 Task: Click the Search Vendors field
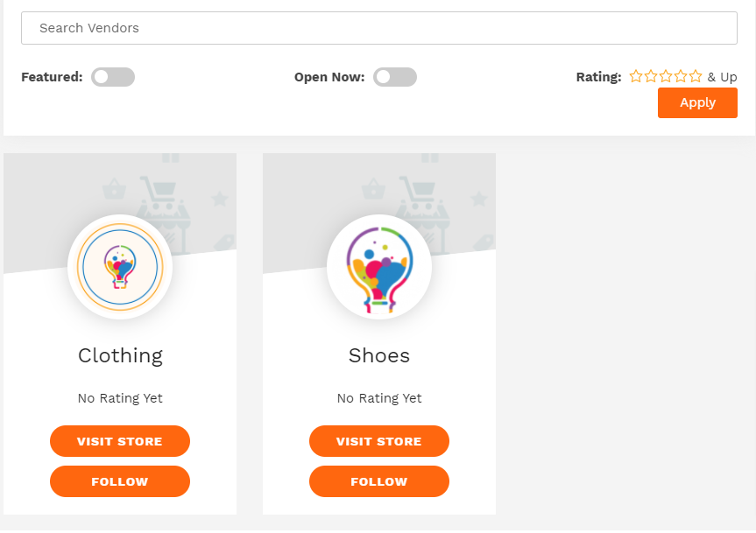pyautogui.click(x=378, y=28)
